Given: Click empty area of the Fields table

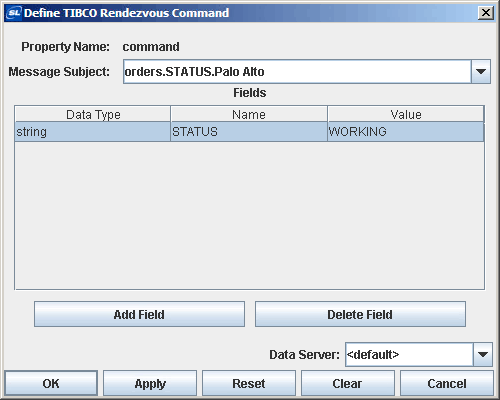Looking at the screenshot, I should coord(249,215).
